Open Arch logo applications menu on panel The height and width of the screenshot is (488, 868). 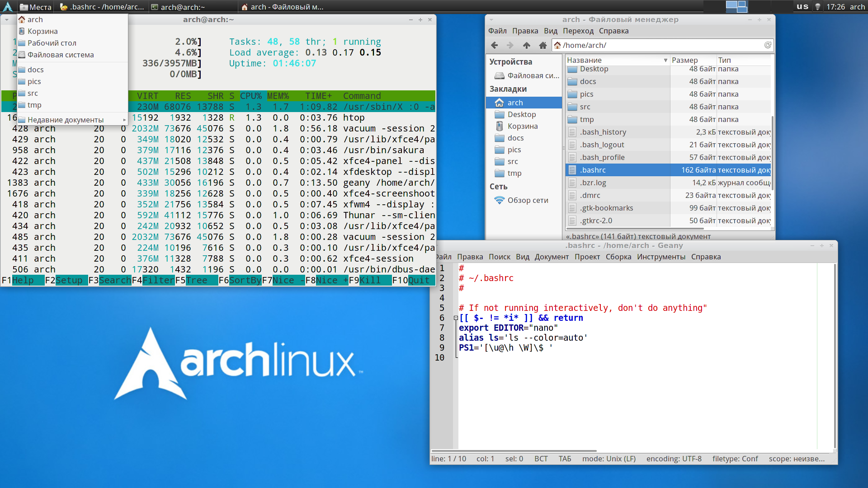(x=8, y=6)
